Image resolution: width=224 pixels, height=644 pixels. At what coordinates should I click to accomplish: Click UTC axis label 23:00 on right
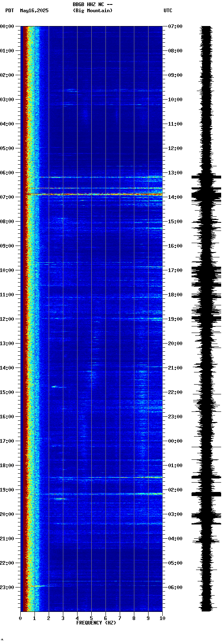pyautogui.click(x=175, y=417)
